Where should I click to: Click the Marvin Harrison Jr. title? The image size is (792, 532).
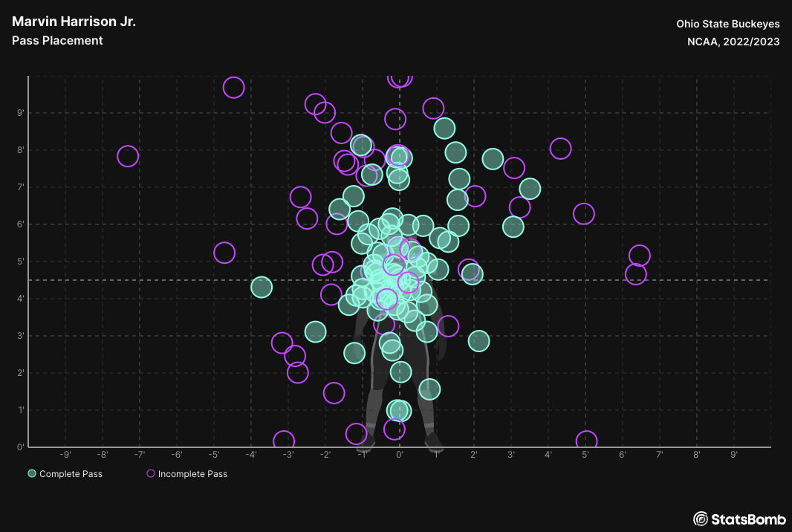click(74, 22)
